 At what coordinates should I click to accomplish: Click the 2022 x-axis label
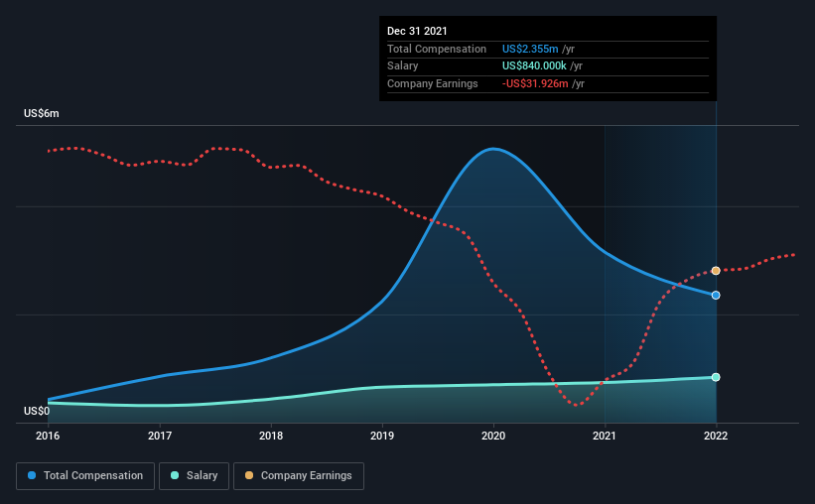716,436
